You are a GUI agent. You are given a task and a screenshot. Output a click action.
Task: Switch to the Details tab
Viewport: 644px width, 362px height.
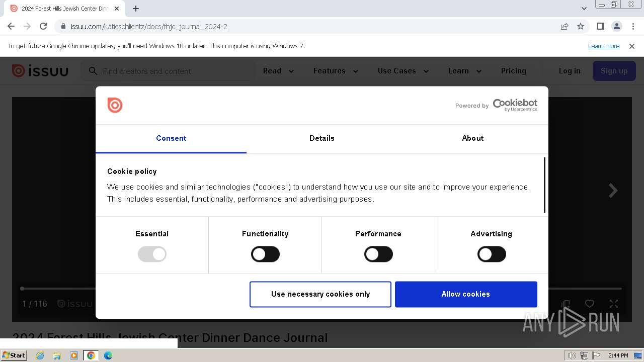[322, 138]
